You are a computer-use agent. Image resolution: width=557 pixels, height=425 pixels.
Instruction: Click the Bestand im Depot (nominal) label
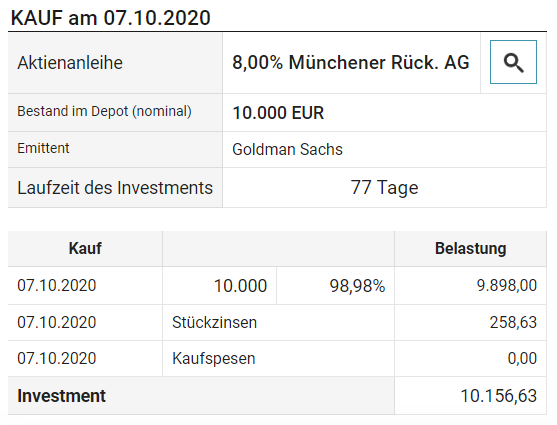click(x=104, y=111)
